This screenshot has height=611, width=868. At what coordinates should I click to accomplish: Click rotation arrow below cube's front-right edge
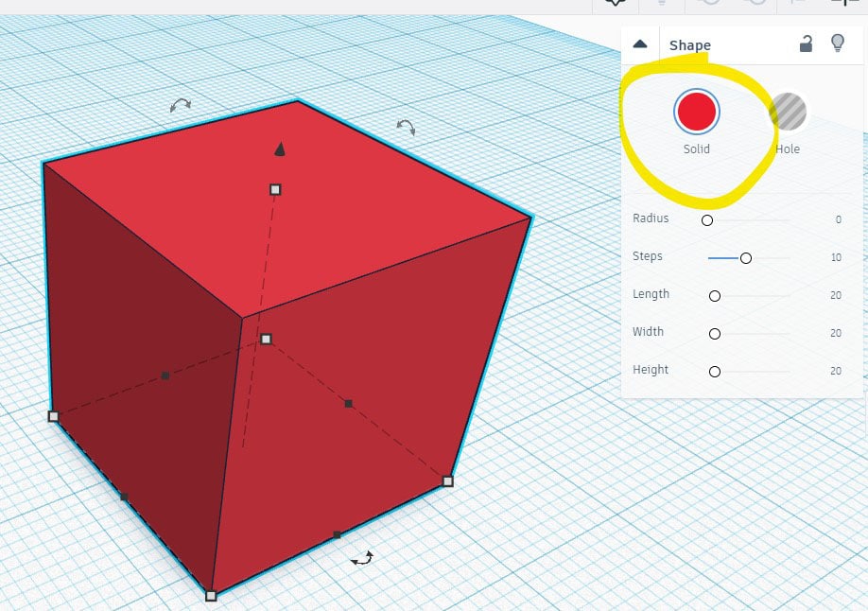(x=361, y=559)
